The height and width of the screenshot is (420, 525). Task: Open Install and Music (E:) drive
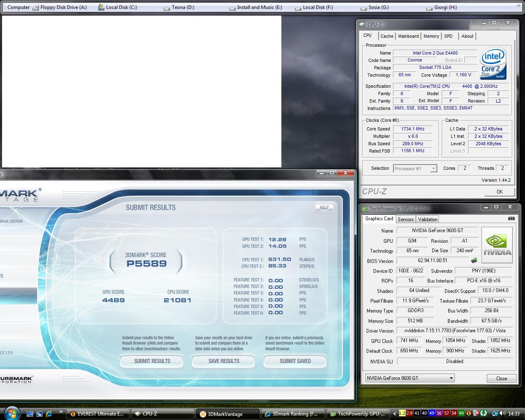[256, 7]
